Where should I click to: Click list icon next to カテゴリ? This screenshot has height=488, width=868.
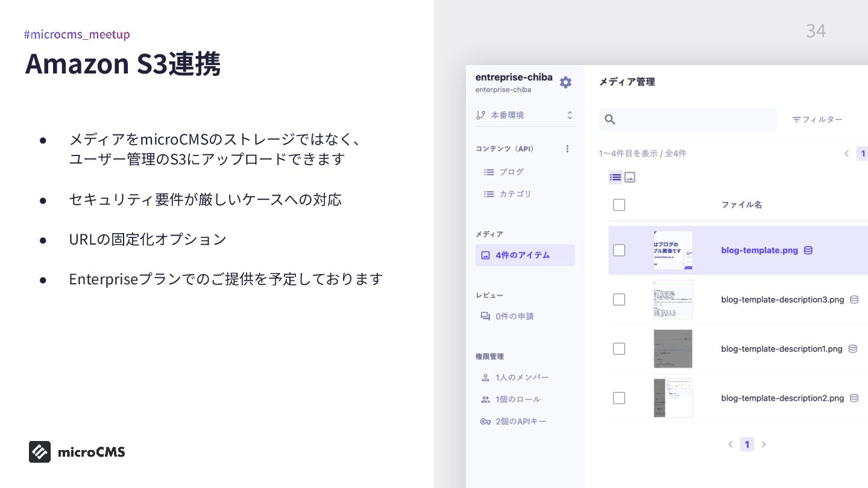pos(489,194)
